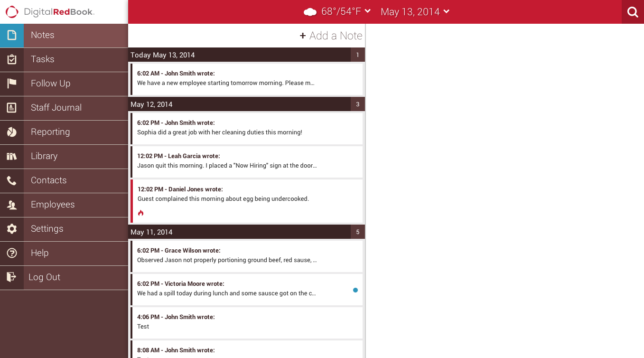Image resolution: width=644 pixels, height=358 pixels.
Task: Click the Add a Note text
Action: (336, 36)
